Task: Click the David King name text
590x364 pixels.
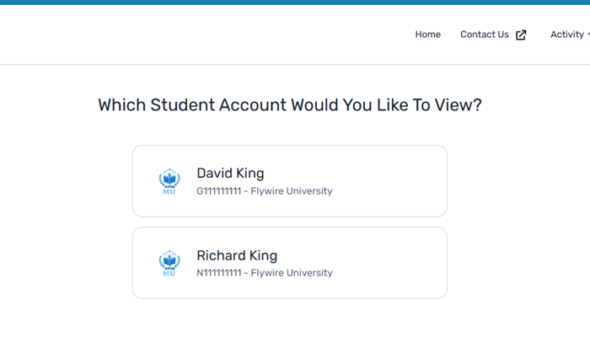Action: click(x=230, y=173)
